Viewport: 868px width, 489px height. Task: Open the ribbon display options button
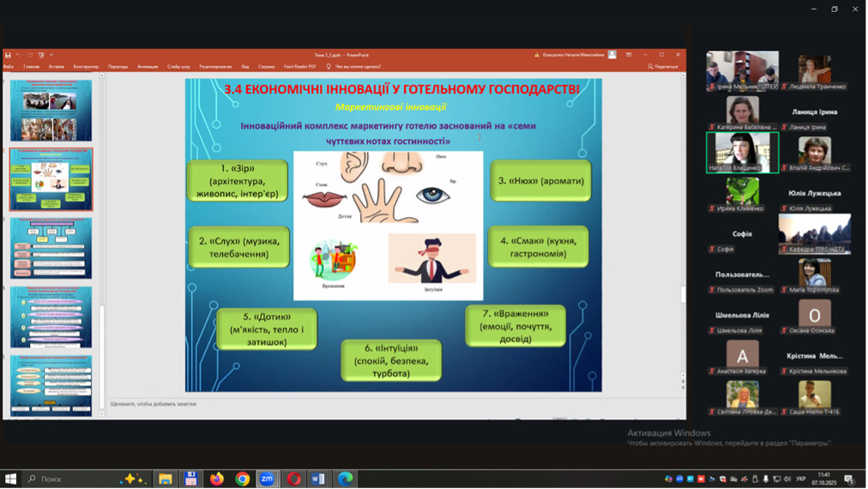(629, 55)
